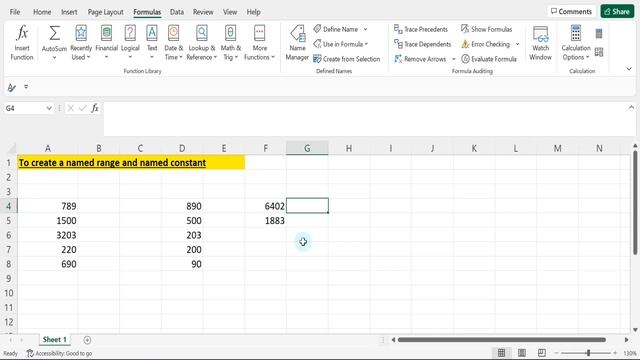Click the Select All corner triangle

(11, 148)
